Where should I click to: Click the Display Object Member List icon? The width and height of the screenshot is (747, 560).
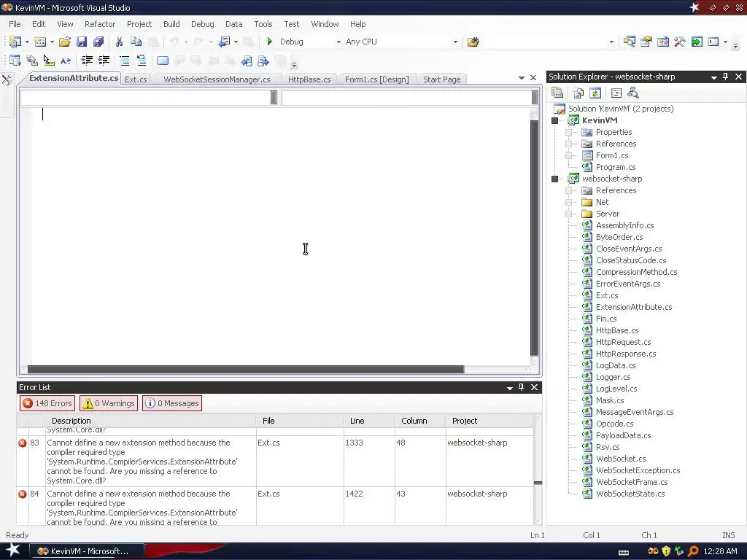[15, 61]
